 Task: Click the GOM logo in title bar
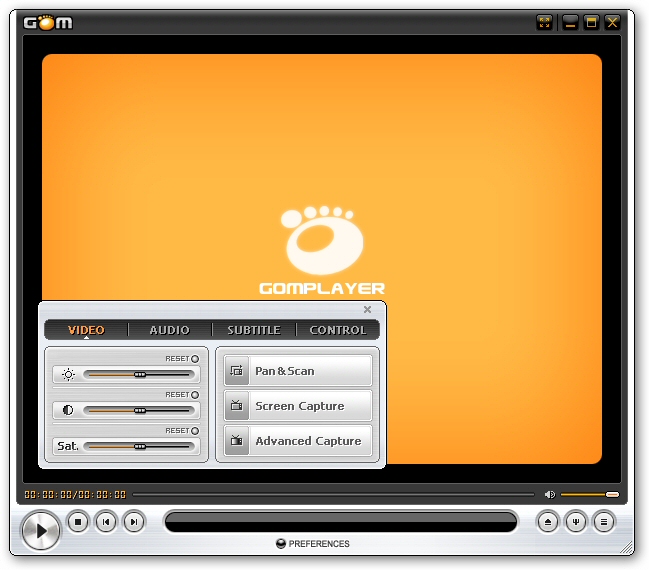(x=48, y=22)
